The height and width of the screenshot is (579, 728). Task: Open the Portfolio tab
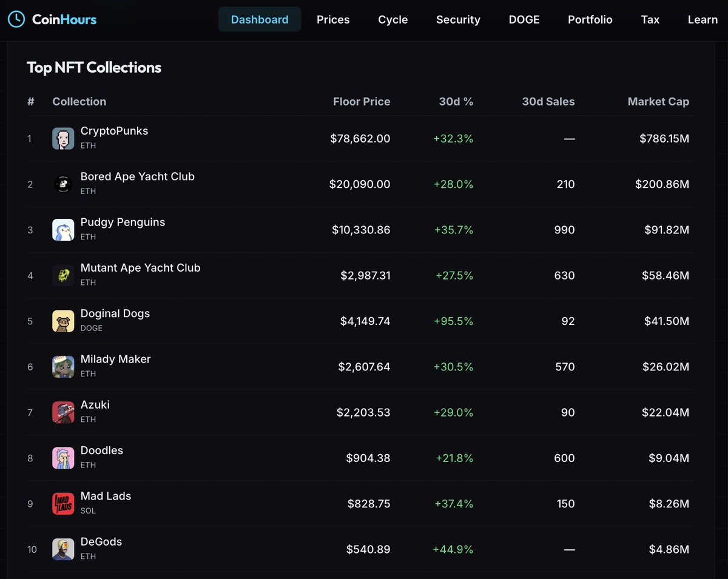590,19
